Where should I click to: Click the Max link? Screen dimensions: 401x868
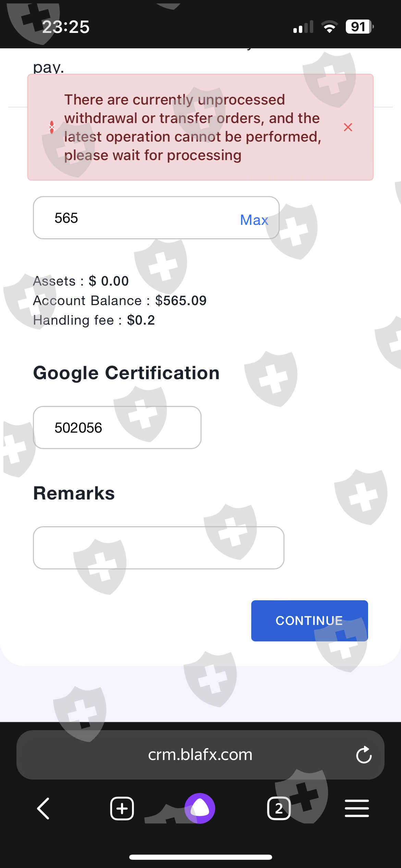point(254,220)
